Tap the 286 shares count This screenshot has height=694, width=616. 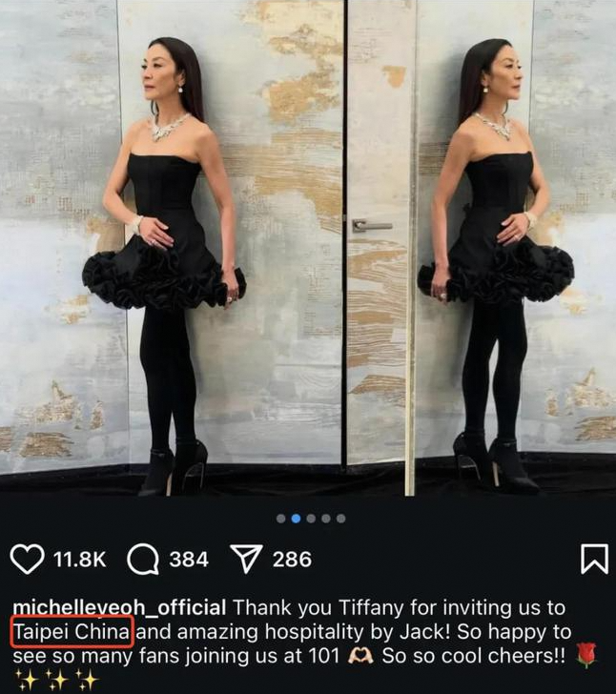click(x=293, y=560)
